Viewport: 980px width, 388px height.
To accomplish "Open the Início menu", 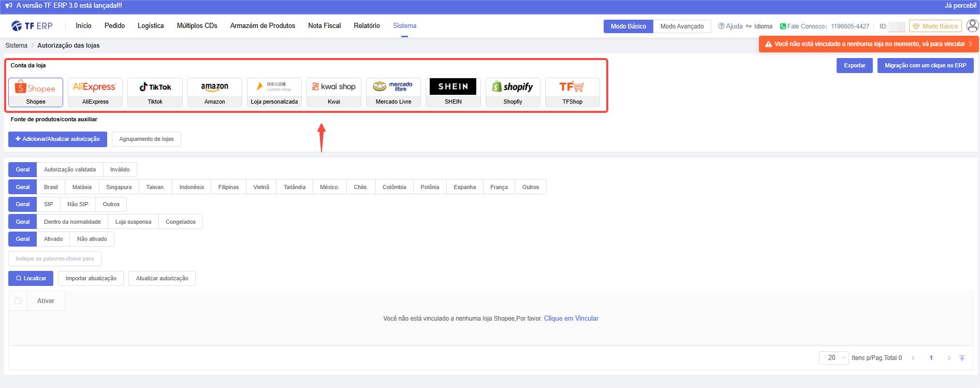I will click(83, 26).
